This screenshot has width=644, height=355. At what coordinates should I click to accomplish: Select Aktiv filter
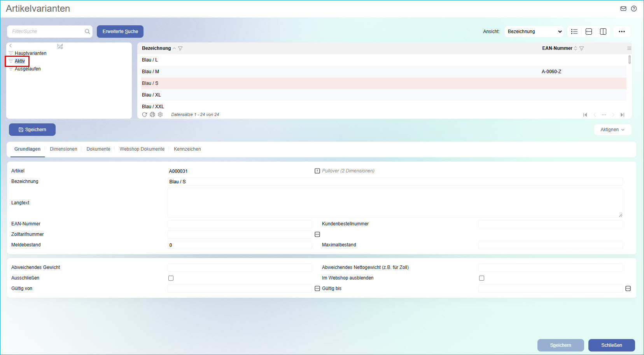pos(20,61)
